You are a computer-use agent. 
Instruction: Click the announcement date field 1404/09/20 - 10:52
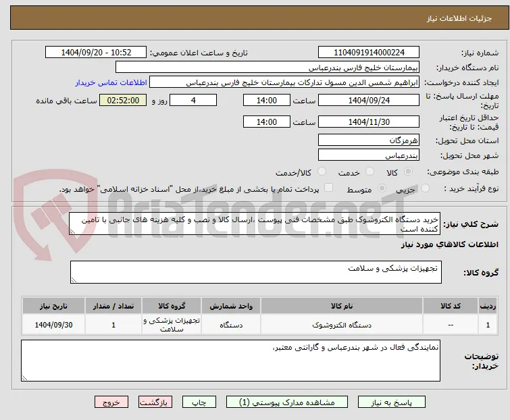click(x=96, y=53)
